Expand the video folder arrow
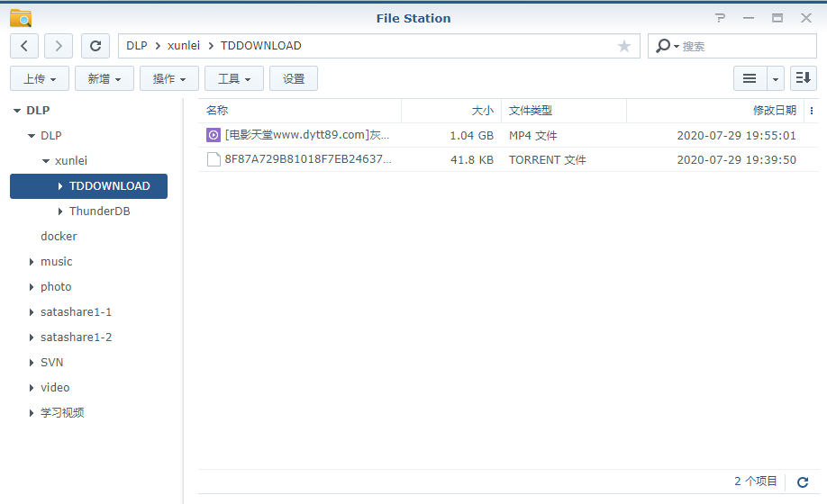The width and height of the screenshot is (827, 504). [x=32, y=388]
